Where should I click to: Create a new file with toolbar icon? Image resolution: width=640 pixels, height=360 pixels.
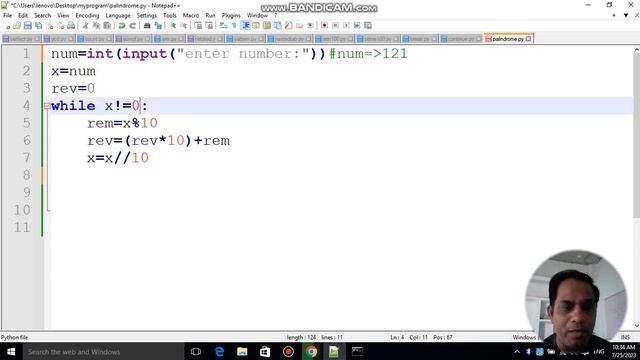click(x=7, y=25)
